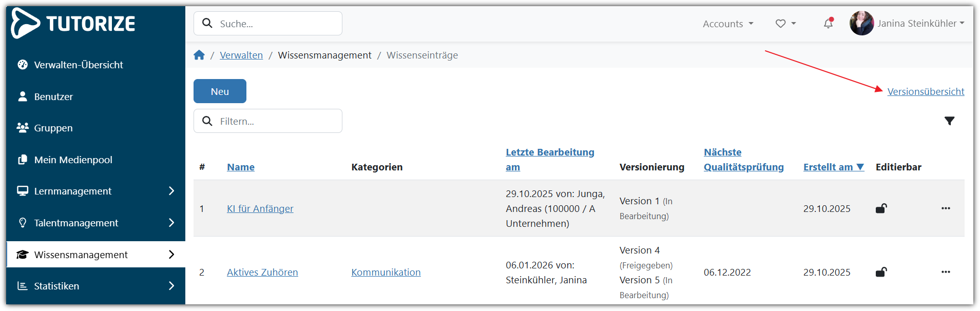
Task: Open the Accounts dropdown
Action: tap(727, 24)
